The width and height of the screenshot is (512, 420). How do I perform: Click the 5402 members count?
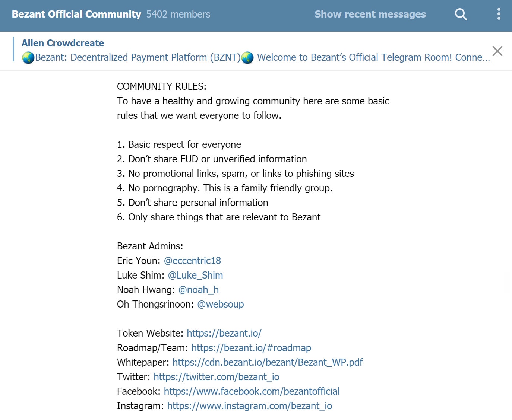pos(178,14)
